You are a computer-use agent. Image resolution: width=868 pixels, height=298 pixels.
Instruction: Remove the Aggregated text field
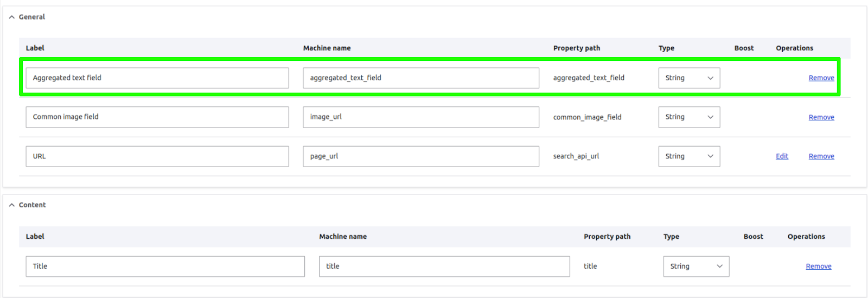[821, 78]
